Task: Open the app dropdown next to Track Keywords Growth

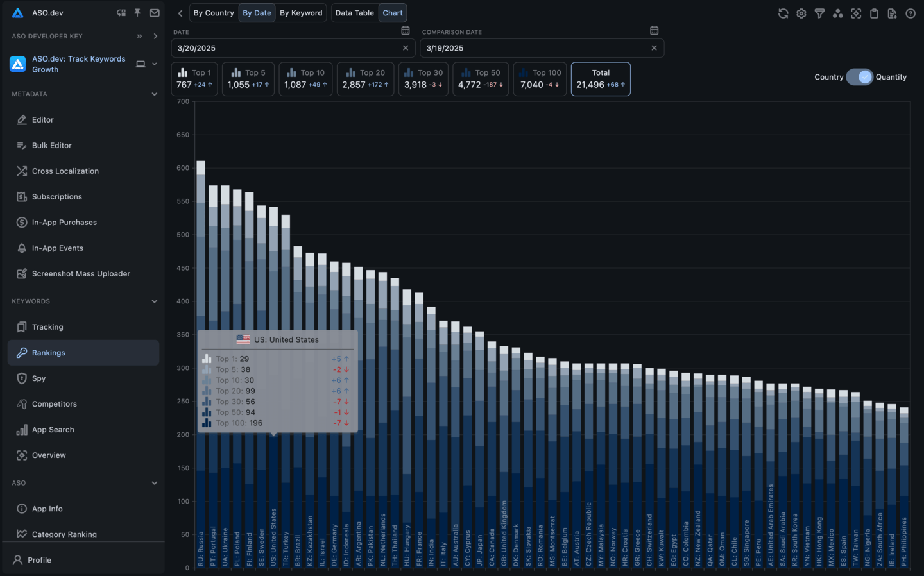Action: pos(155,64)
